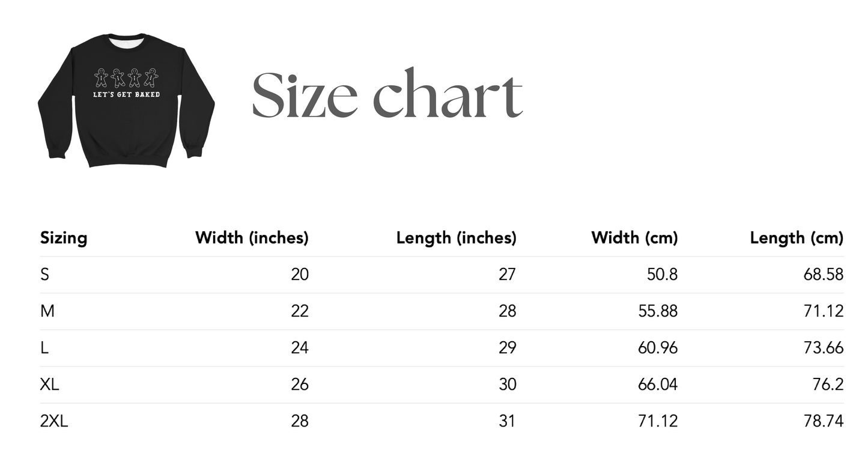Select the 73.66 length value for size L
Screen dimensions: 868x456
824,348
